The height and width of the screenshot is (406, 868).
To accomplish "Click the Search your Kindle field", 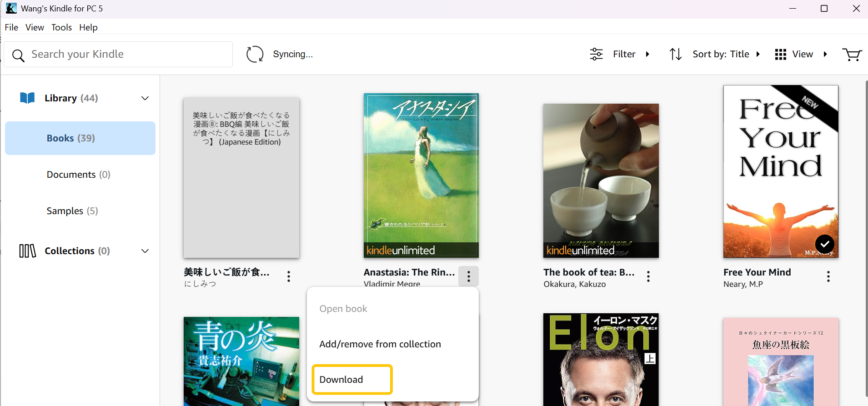I will tap(118, 55).
